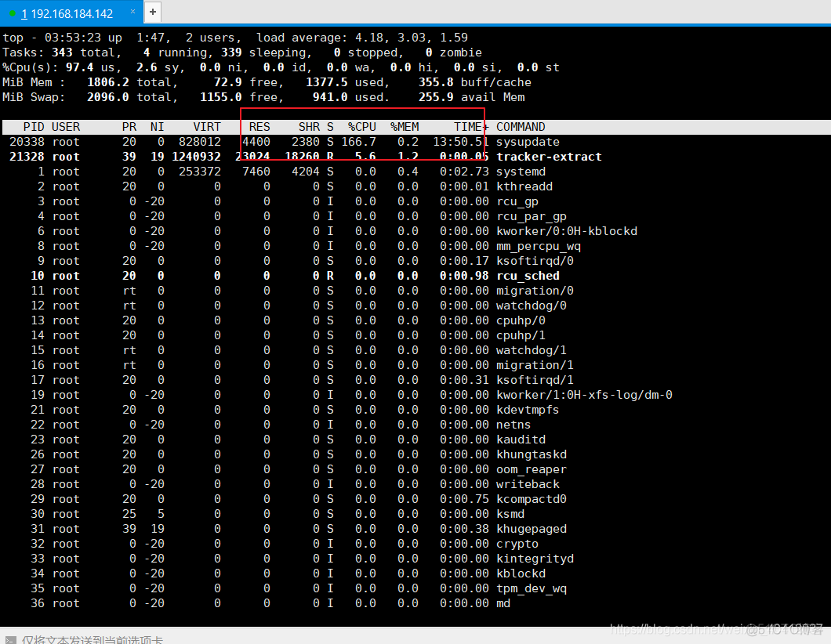Select the md process name
Viewport: 831px width, 644px height.
point(503,602)
